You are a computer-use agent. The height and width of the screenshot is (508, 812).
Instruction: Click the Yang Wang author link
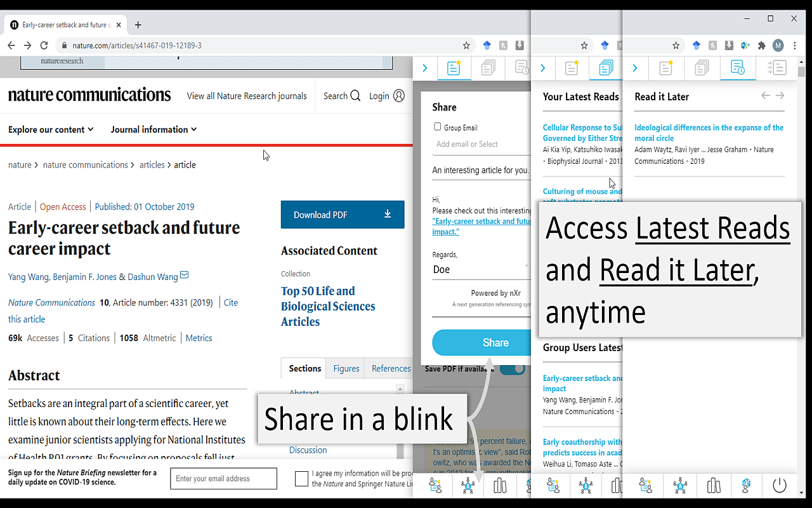tap(28, 277)
